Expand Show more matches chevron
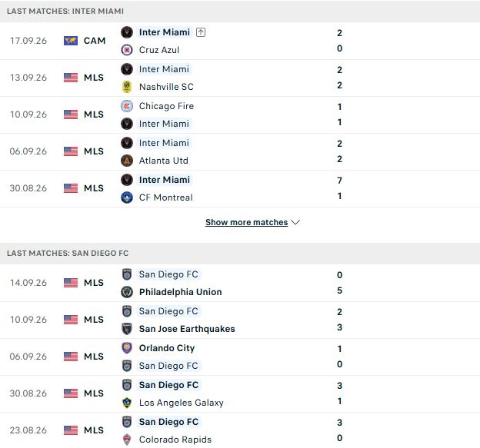This screenshot has height=448, width=480. click(295, 222)
